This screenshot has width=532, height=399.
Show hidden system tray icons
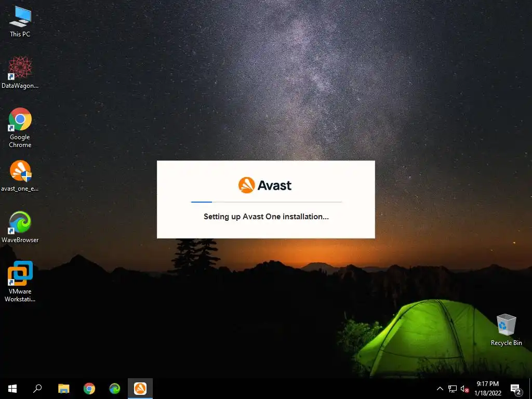tap(440, 389)
